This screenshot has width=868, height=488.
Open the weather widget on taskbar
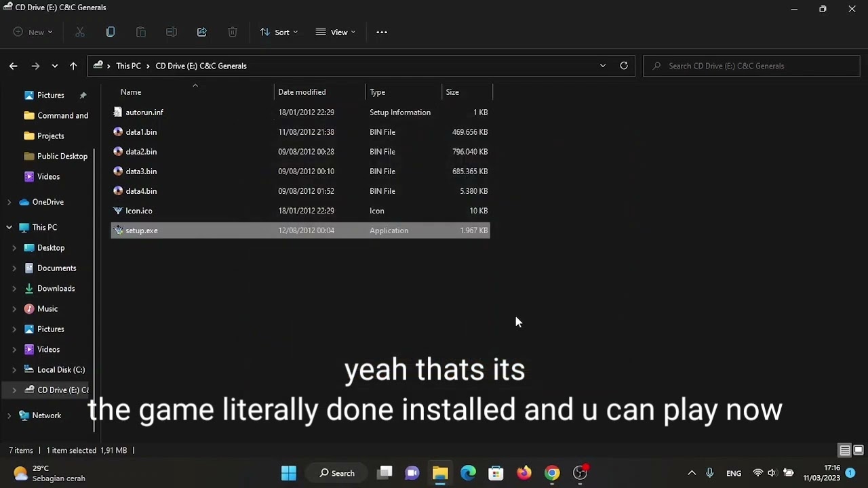click(49, 473)
